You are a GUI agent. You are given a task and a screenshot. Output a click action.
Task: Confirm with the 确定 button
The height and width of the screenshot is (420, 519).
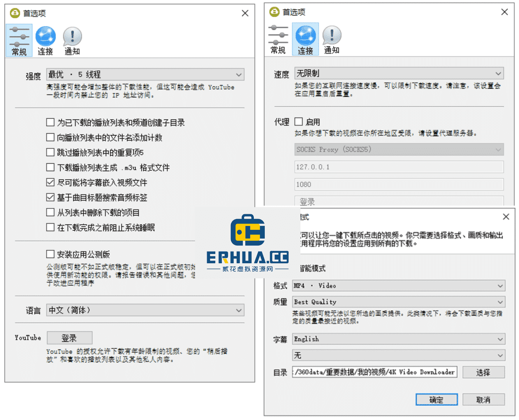click(x=436, y=399)
